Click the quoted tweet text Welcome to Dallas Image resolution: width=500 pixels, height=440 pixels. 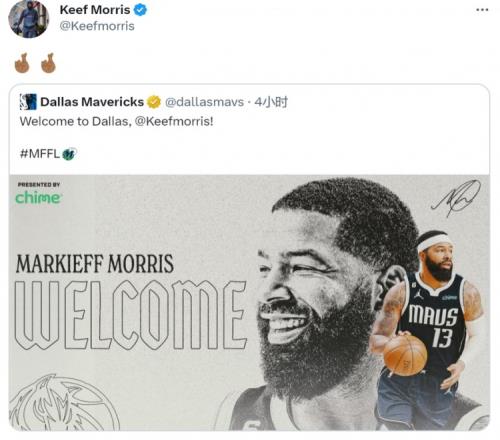click(74, 121)
